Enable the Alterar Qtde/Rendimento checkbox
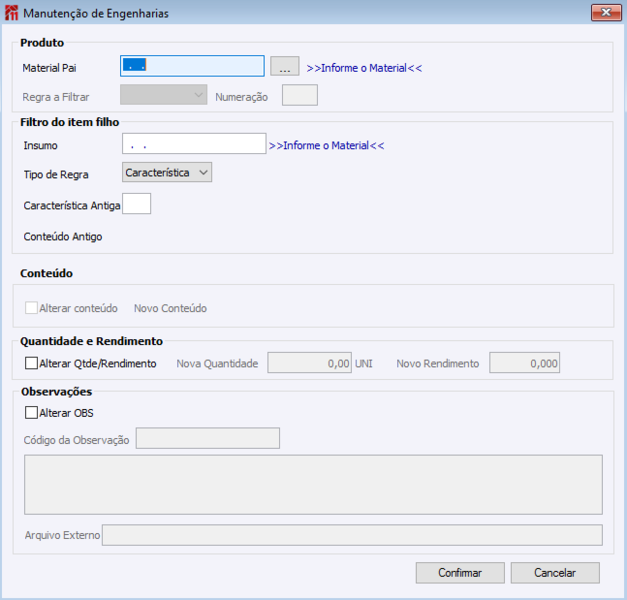 [31, 363]
